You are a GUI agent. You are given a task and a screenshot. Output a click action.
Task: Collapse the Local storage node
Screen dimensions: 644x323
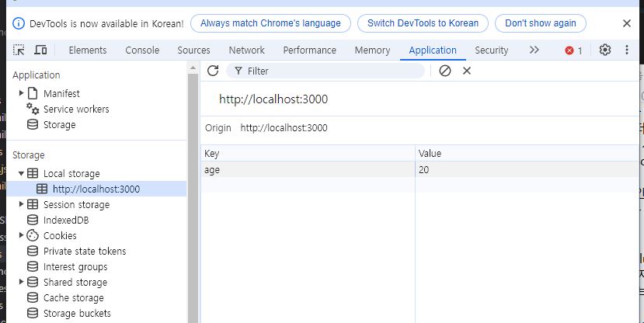coord(21,174)
